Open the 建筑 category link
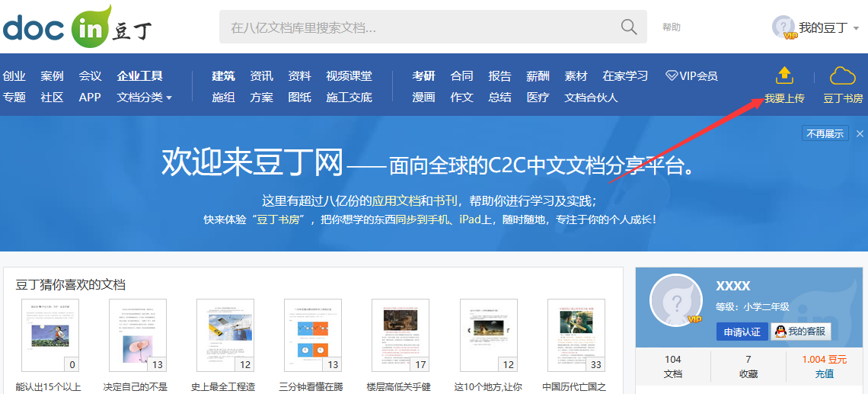The width and height of the screenshot is (868, 394). click(x=224, y=76)
